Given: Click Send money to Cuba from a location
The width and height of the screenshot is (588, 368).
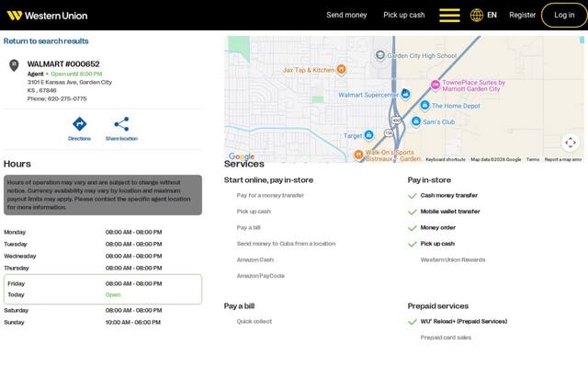Looking at the screenshot, I should [286, 244].
